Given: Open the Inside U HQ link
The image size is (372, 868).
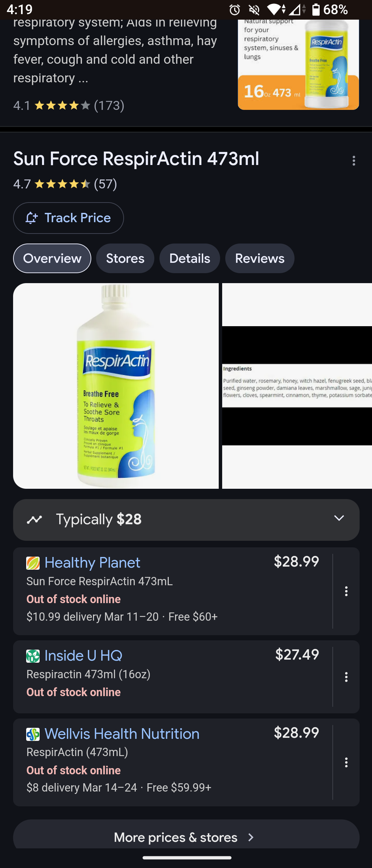Looking at the screenshot, I should tap(83, 655).
